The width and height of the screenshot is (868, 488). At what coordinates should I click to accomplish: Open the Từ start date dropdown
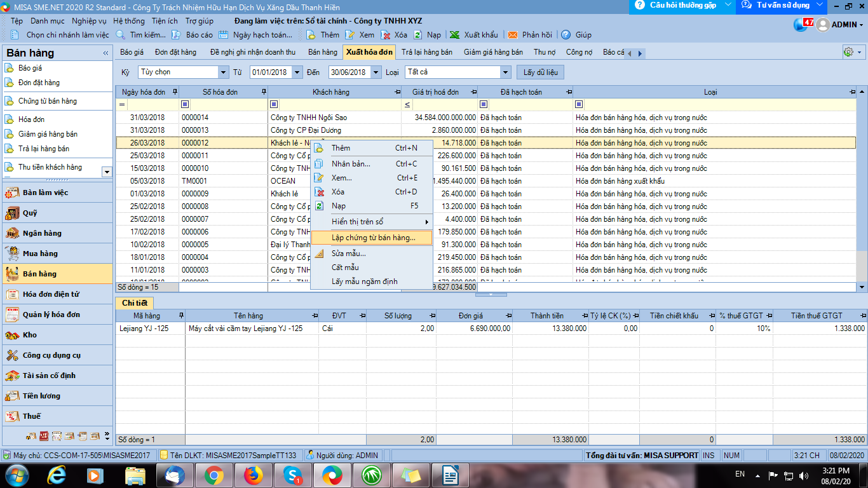297,72
